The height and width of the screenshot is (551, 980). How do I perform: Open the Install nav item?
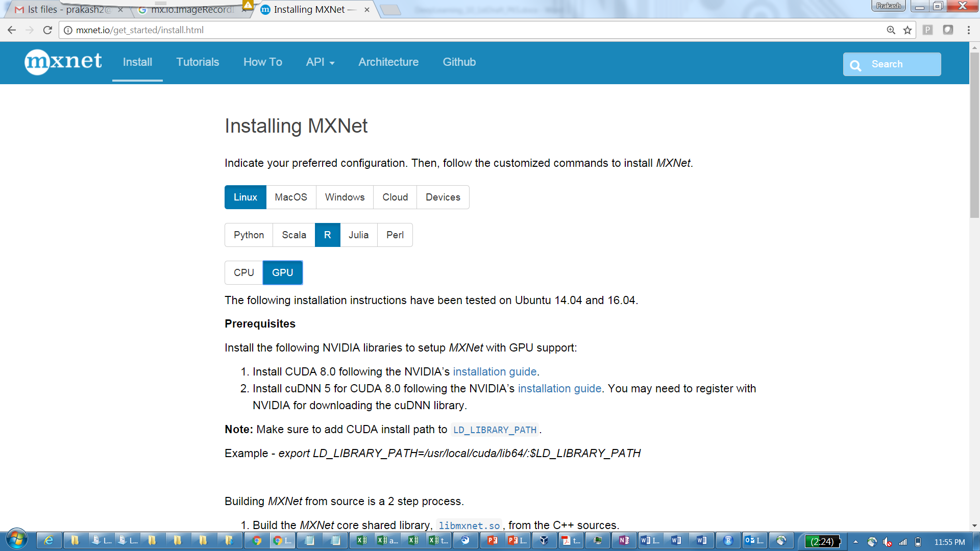tap(137, 62)
